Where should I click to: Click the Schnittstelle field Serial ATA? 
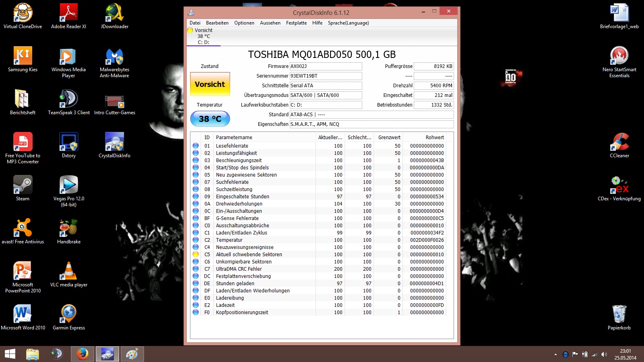tap(326, 86)
